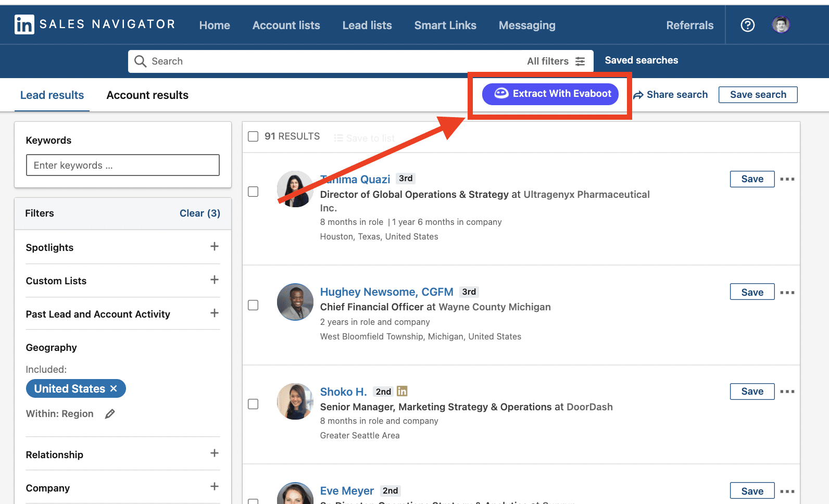Check the box for Hughey Newsome
Viewport: 829px width, 504px height.
(x=253, y=305)
